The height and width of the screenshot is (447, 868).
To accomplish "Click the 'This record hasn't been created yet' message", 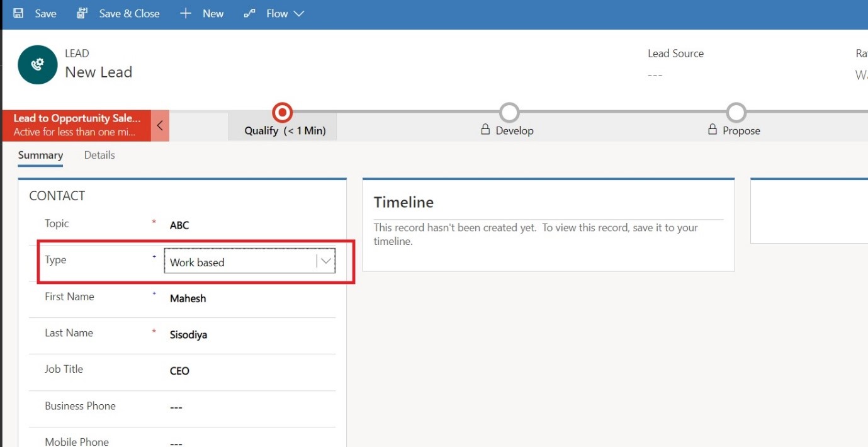I will [x=536, y=234].
